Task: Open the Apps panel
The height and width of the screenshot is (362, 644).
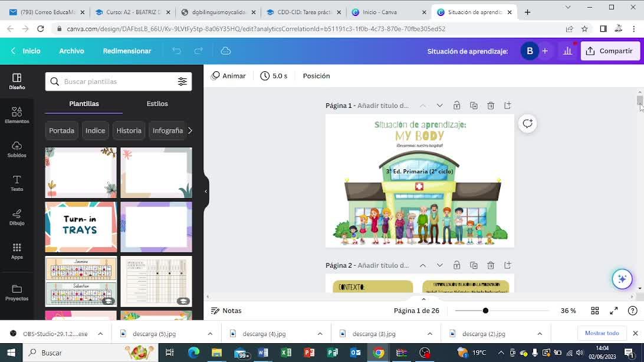Action: (17, 251)
